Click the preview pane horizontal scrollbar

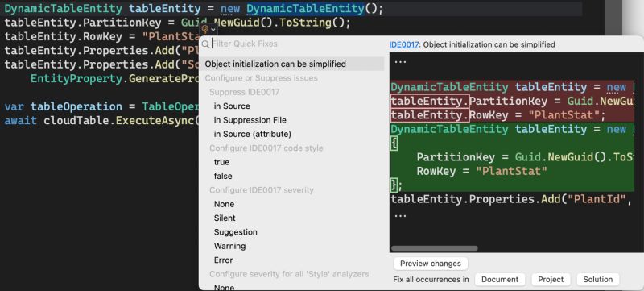click(x=434, y=248)
